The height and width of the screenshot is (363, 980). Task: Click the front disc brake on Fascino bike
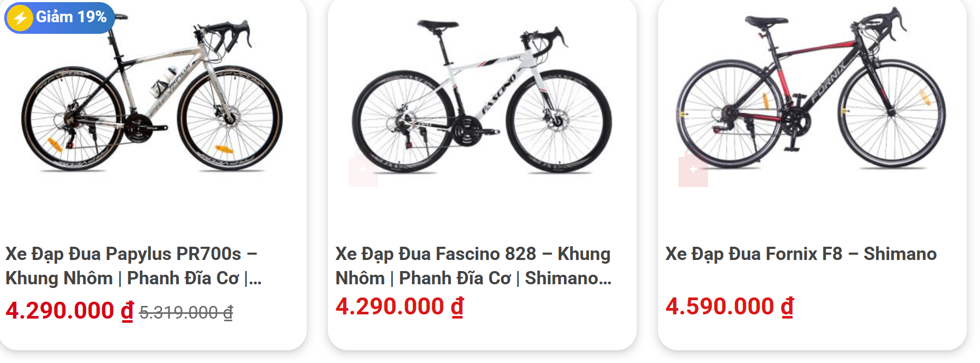(x=557, y=119)
